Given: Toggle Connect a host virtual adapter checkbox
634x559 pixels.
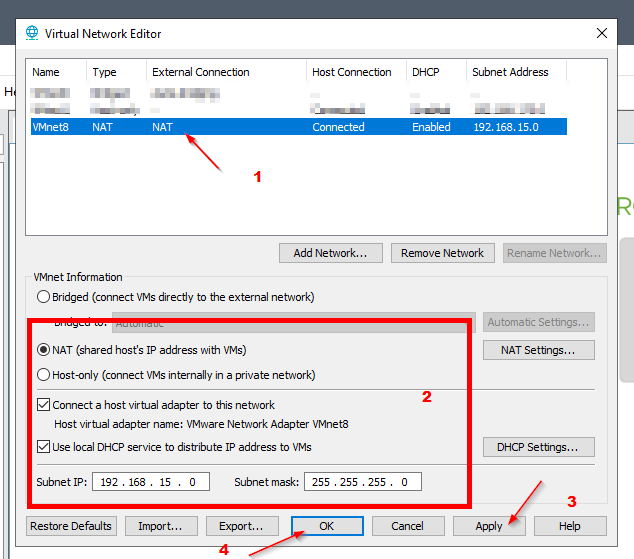Looking at the screenshot, I should click(x=43, y=405).
